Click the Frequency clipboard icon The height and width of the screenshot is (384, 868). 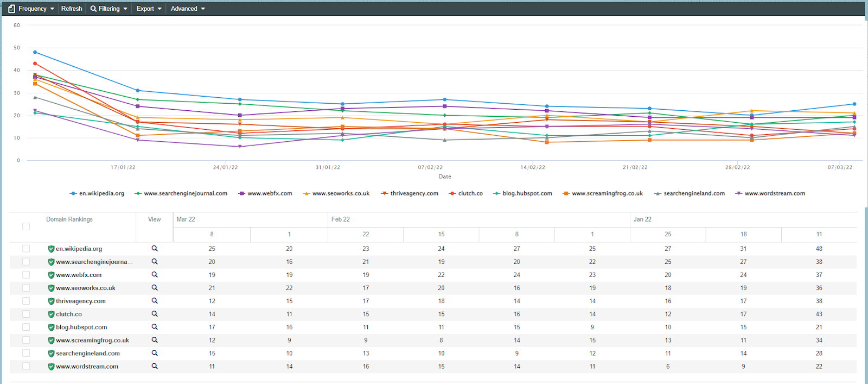12,9
